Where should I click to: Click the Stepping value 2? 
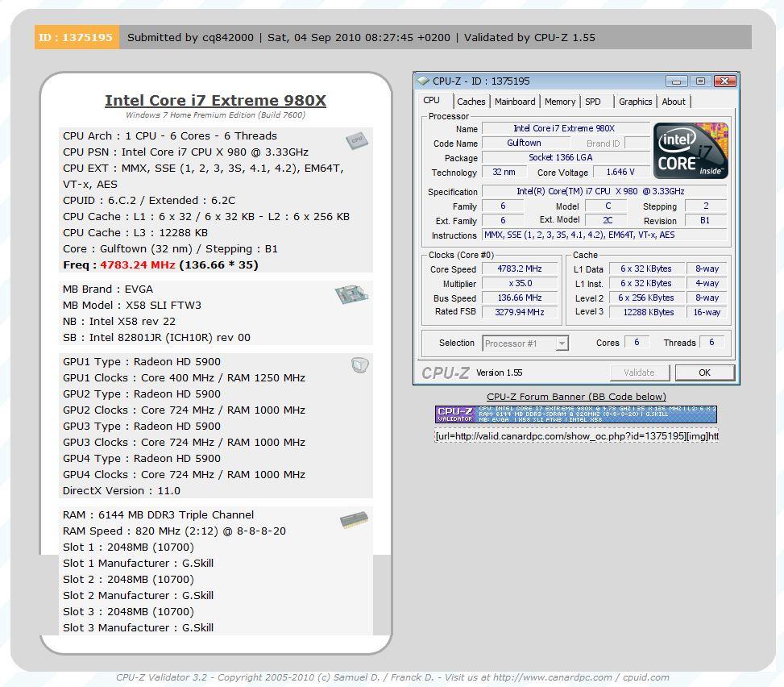click(x=706, y=206)
